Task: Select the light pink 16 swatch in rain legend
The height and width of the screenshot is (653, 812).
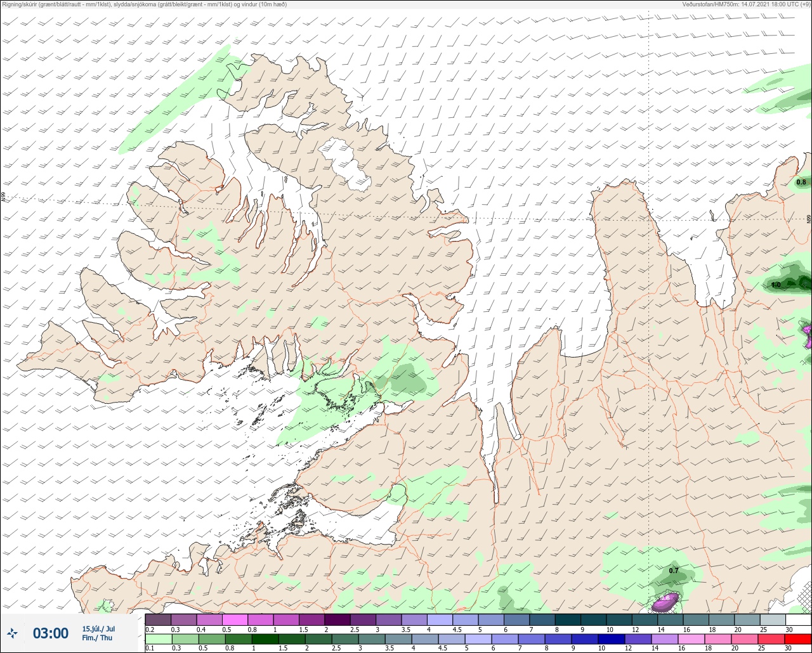Action: pyautogui.click(x=691, y=639)
